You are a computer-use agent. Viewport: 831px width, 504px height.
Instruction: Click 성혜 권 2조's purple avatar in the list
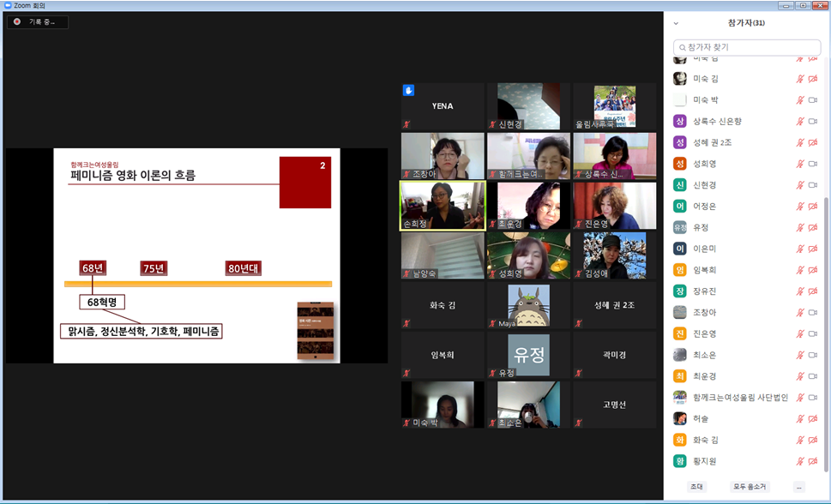coord(680,142)
